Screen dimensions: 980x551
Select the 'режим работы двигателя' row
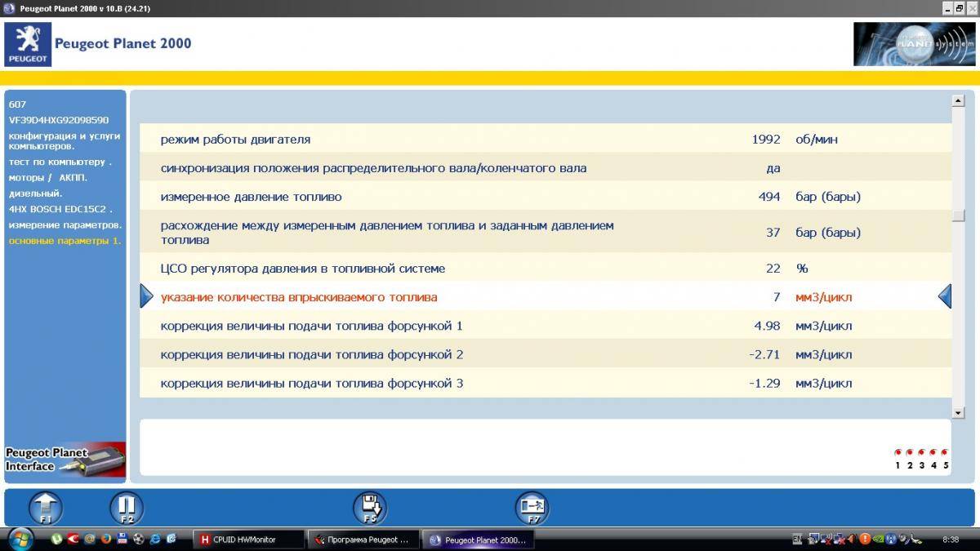(x=235, y=140)
